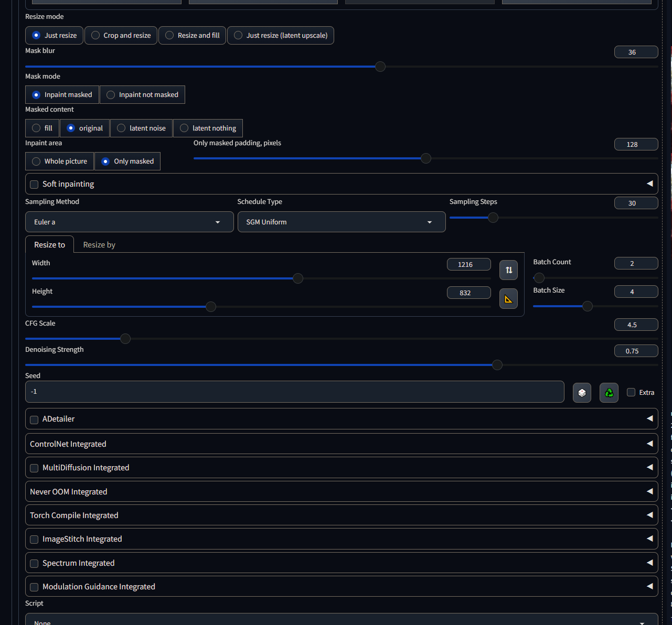Click the Seed input field
The height and width of the screenshot is (625, 672).
pyautogui.click(x=294, y=392)
